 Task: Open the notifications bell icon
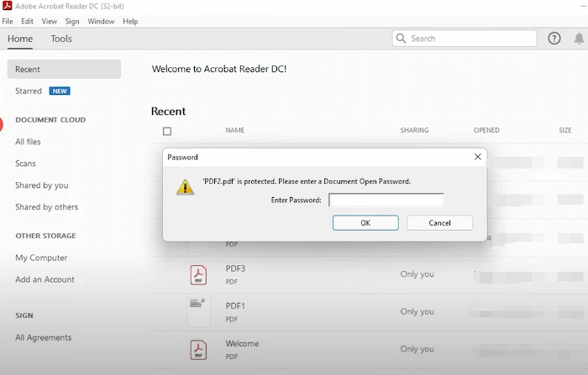[x=579, y=39]
